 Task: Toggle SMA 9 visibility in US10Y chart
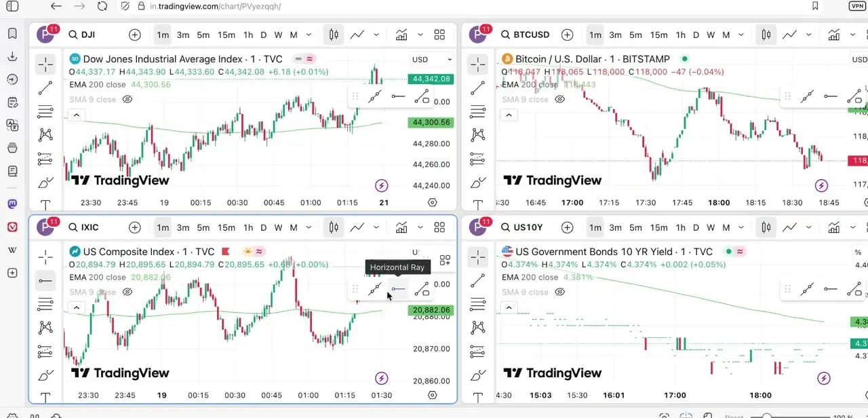click(x=559, y=292)
